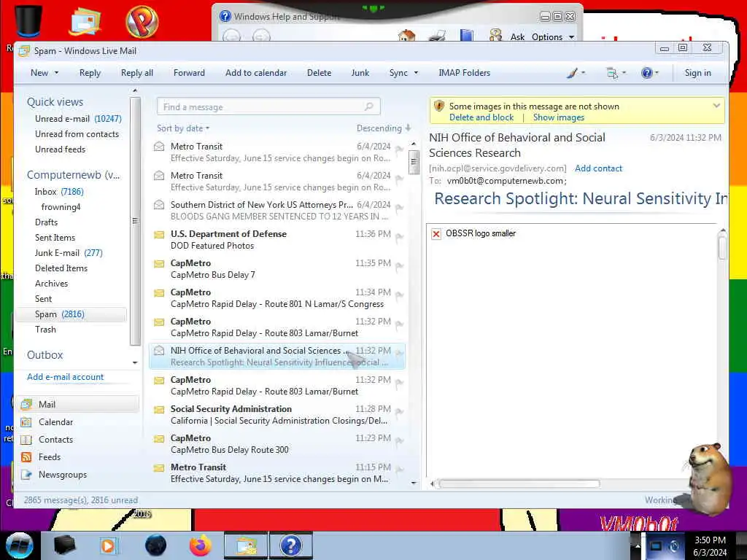The image size is (747, 560).
Task: Open the Inbox folder
Action: coord(59,192)
